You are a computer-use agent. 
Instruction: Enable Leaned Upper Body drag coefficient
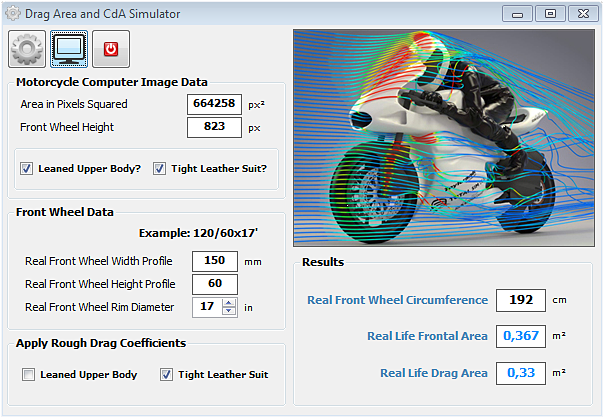(29, 374)
